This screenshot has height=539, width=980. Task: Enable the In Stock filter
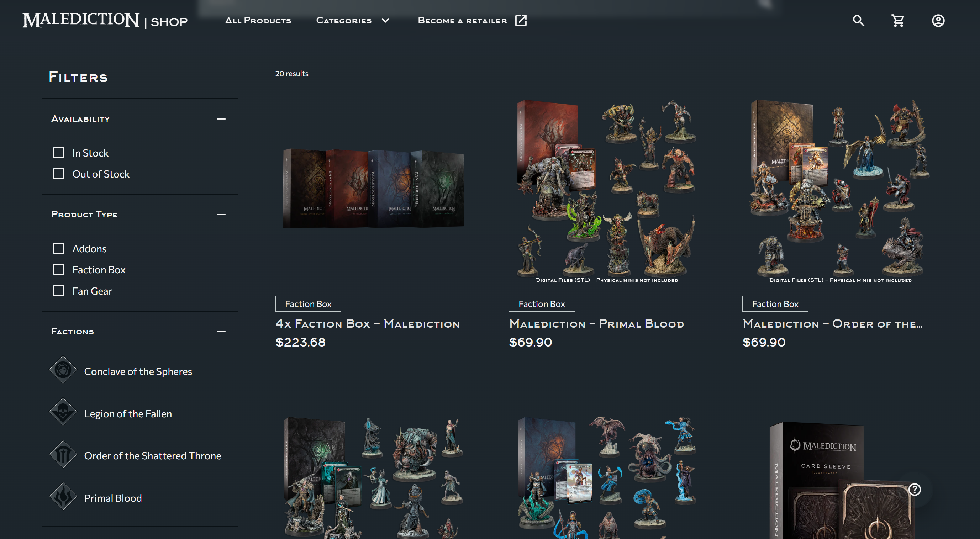pyautogui.click(x=59, y=153)
